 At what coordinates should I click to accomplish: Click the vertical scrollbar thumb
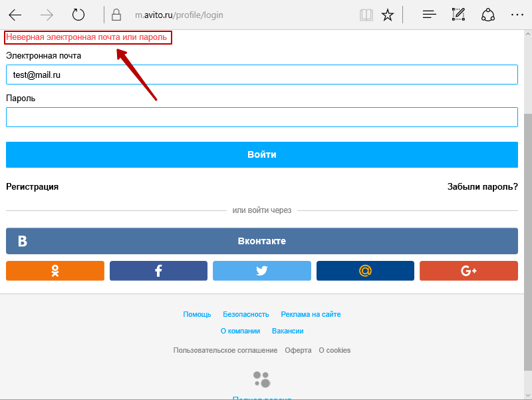(528, 242)
